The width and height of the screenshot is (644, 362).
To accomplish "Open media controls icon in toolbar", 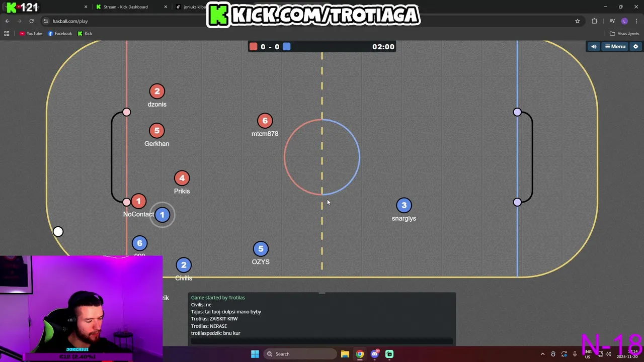I will [x=612, y=21].
